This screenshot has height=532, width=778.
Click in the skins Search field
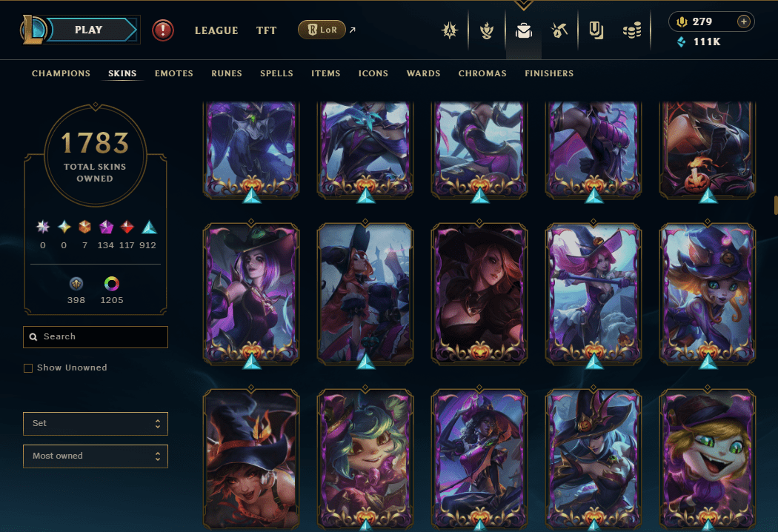(96, 337)
